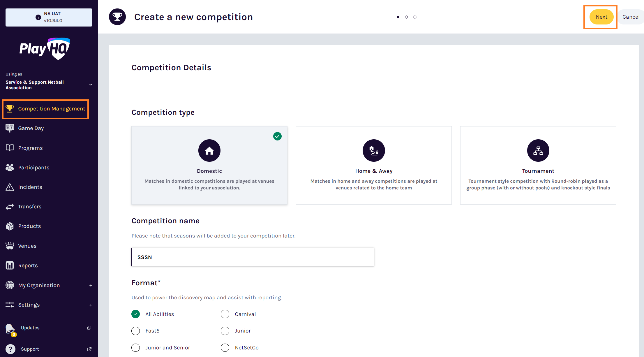Click the yellow Next button

[601, 17]
